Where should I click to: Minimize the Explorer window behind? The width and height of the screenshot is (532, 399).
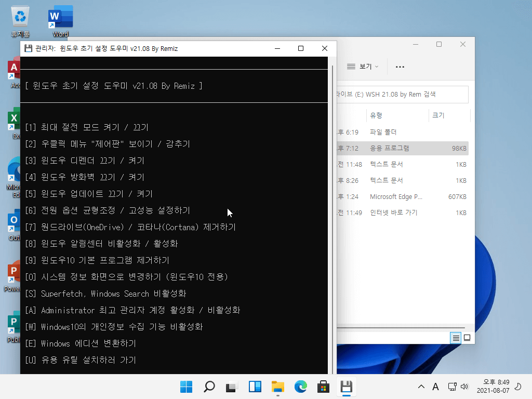point(416,45)
